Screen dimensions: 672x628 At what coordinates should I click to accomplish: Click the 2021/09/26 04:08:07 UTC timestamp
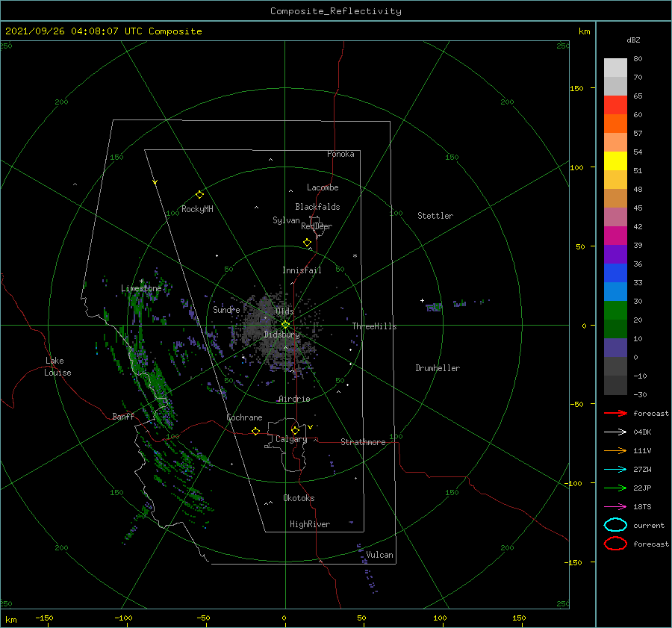(103, 31)
